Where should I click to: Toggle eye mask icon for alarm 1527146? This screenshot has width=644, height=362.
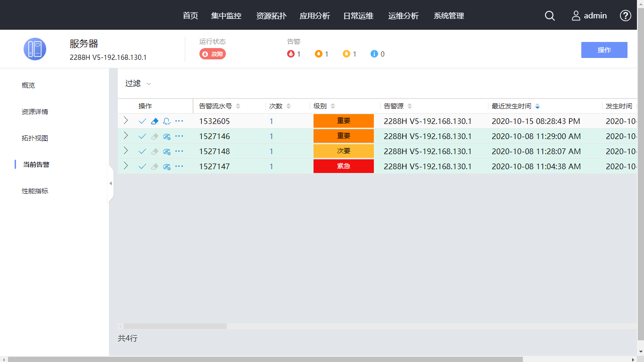(x=166, y=136)
